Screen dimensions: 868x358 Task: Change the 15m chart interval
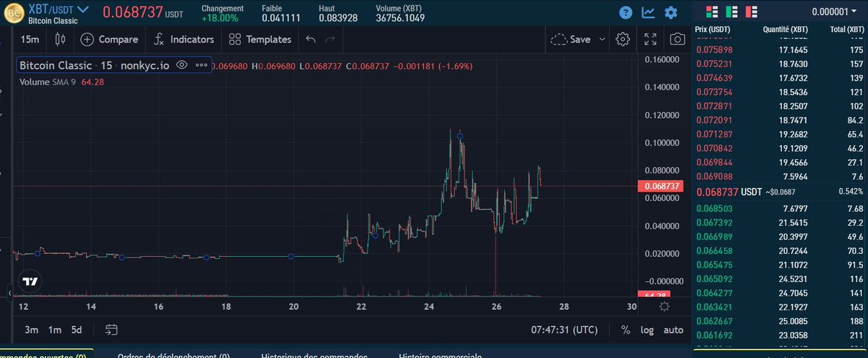(30, 39)
